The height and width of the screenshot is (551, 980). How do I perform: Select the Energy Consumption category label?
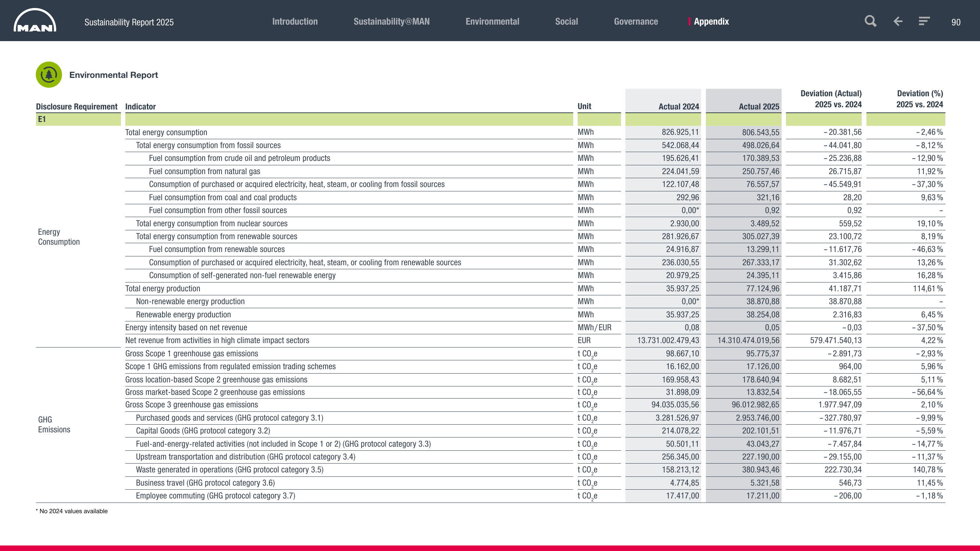[x=59, y=237]
